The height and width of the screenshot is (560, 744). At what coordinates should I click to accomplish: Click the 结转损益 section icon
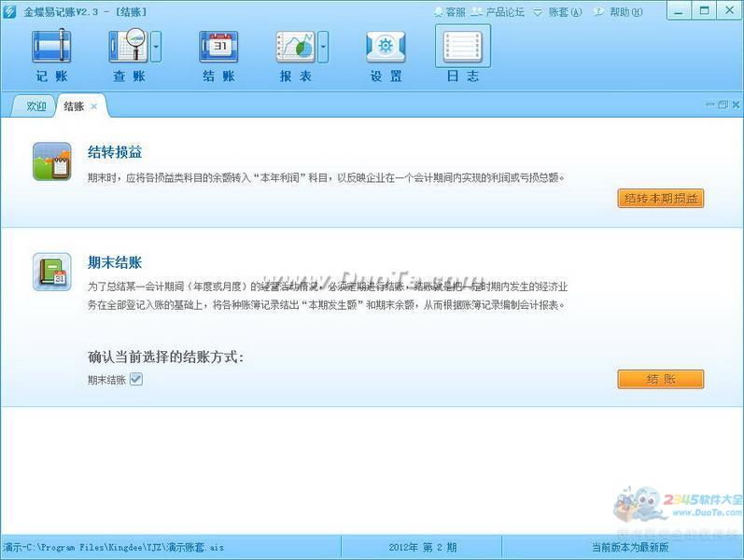(51, 161)
